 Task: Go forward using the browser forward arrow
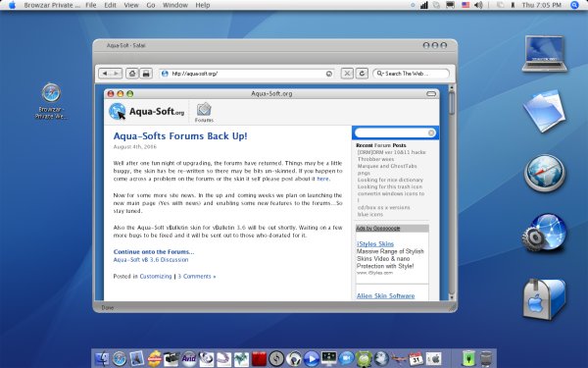[x=117, y=74]
